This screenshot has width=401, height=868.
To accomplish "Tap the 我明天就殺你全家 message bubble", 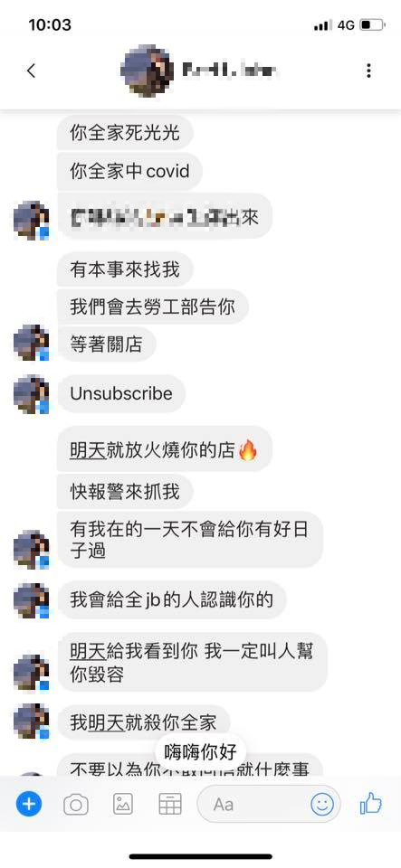I will [143, 722].
